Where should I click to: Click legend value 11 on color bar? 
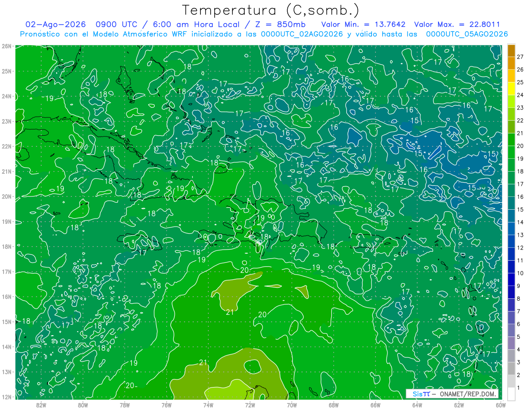520,261
